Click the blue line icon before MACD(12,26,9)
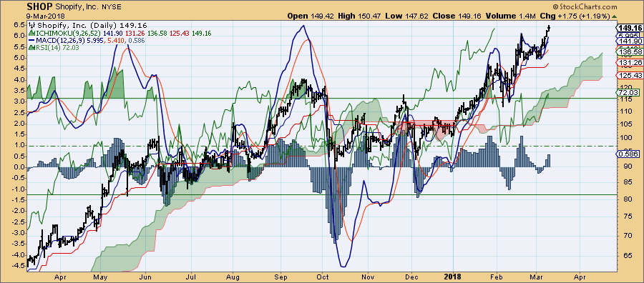The image size is (644, 283). tap(31, 40)
